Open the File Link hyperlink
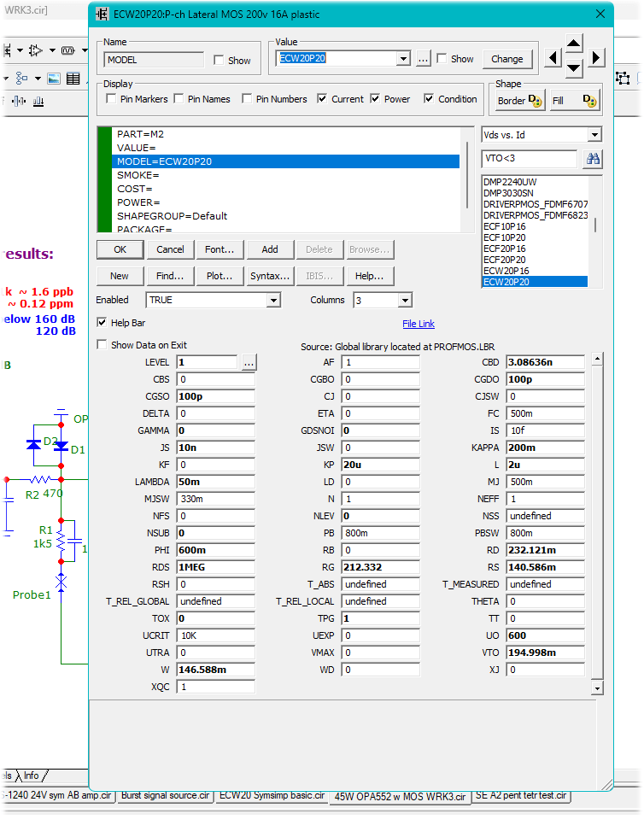The height and width of the screenshot is (837, 644). click(419, 324)
